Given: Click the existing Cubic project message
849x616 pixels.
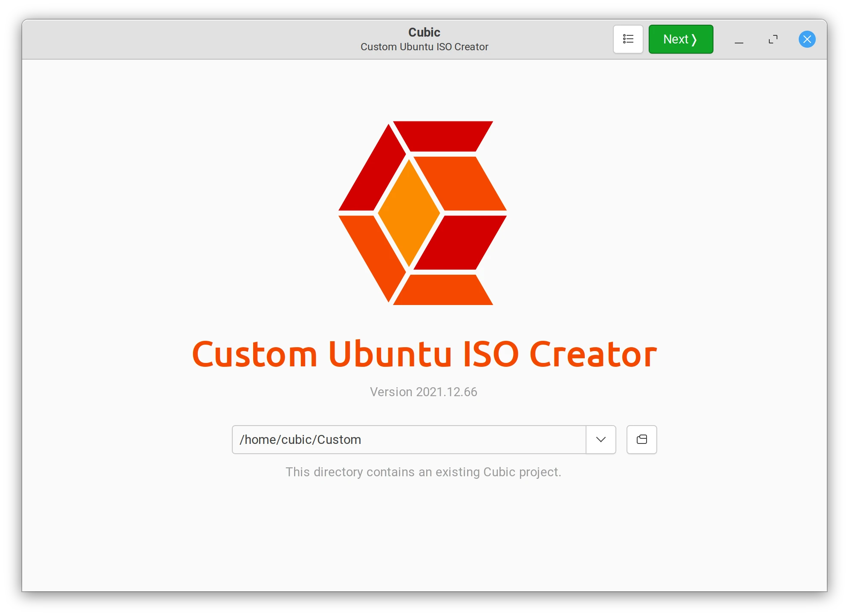Looking at the screenshot, I should pyautogui.click(x=423, y=472).
